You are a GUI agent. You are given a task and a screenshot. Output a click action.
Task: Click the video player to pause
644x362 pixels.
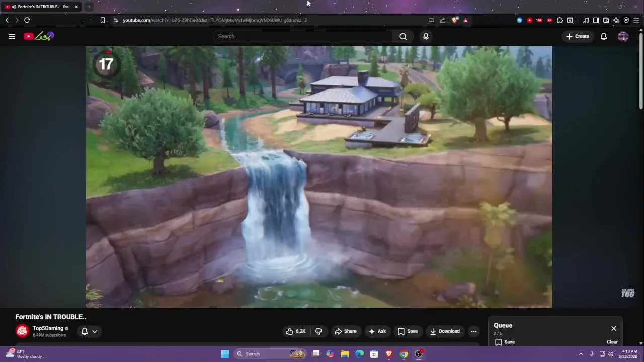click(x=319, y=177)
